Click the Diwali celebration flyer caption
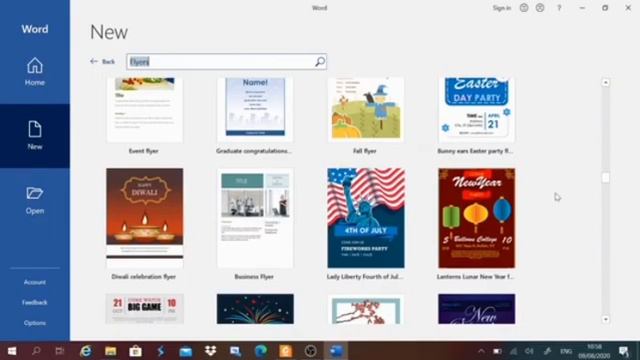The image size is (640, 360). coord(144,276)
